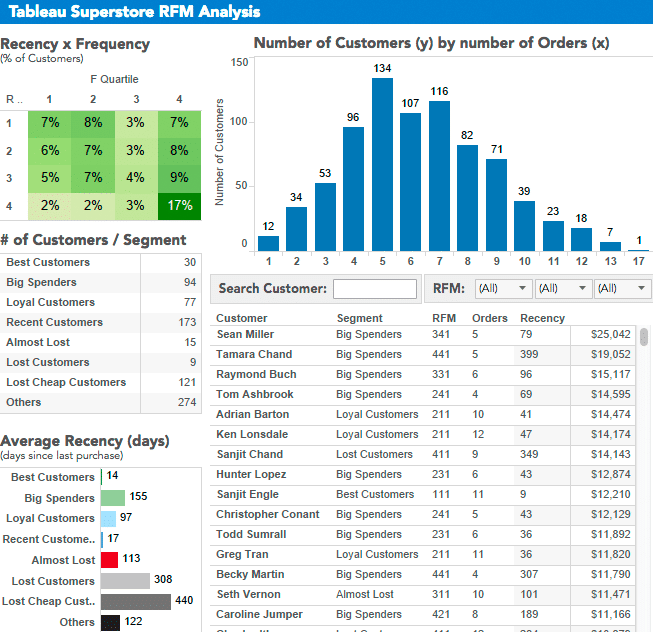Select customer Todd Sumrall
This screenshot has width=653, height=632.
pyautogui.click(x=251, y=534)
